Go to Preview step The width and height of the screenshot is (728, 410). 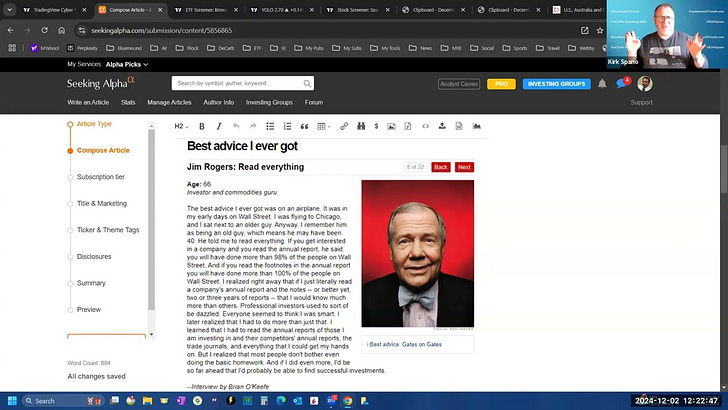89,309
